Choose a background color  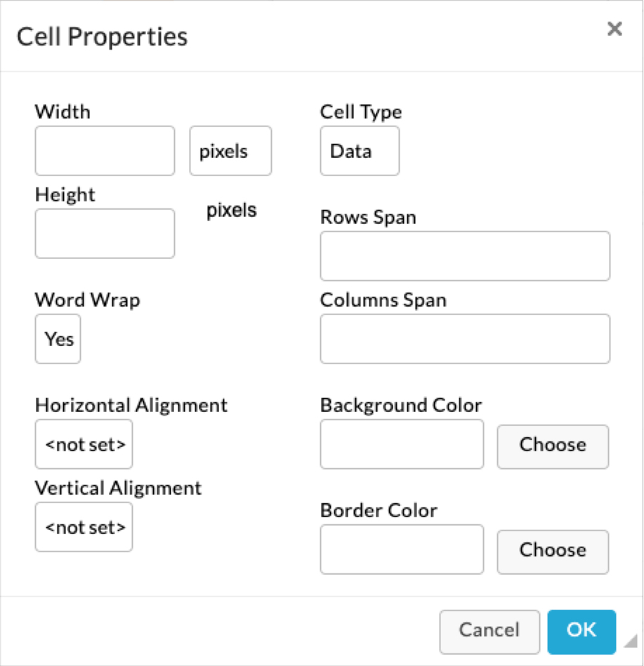552,446
